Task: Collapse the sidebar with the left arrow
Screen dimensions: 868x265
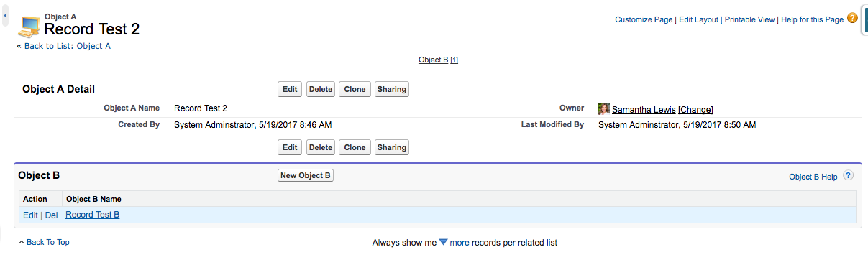Action: click(5, 14)
